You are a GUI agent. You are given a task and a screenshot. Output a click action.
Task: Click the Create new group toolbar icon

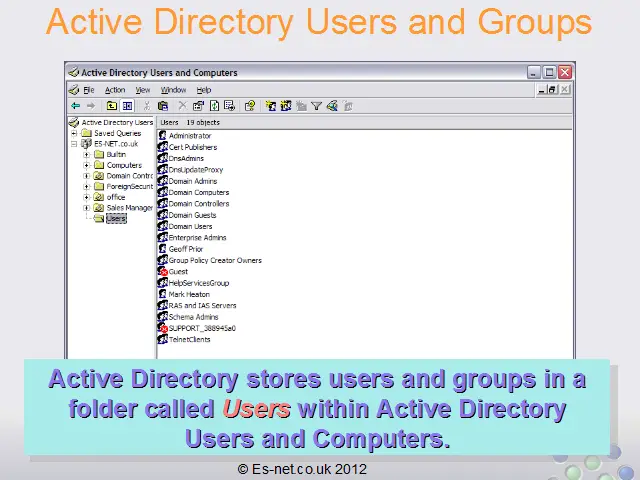click(286, 106)
